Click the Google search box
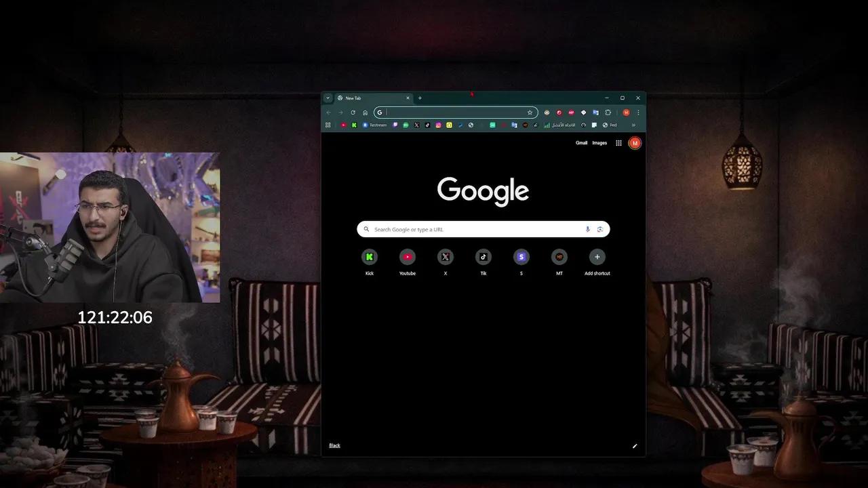 click(484, 229)
